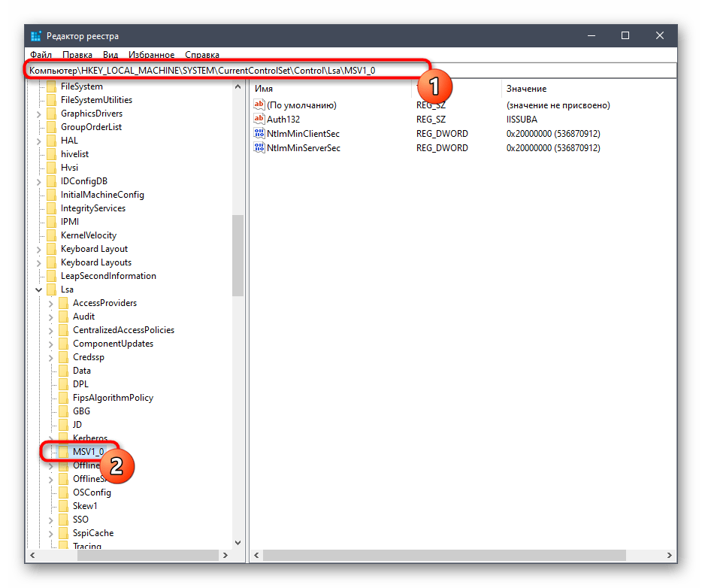Click the FileSystem folder icon
Image resolution: width=702 pixels, height=588 pixels.
(51, 86)
